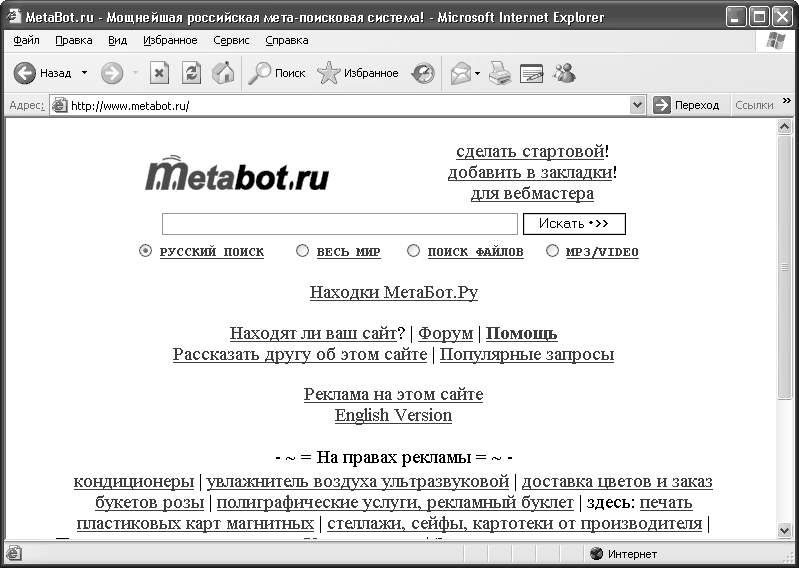This screenshot has height=568, width=799.
Task: Click the Windows flag logo
Action: tap(776, 41)
